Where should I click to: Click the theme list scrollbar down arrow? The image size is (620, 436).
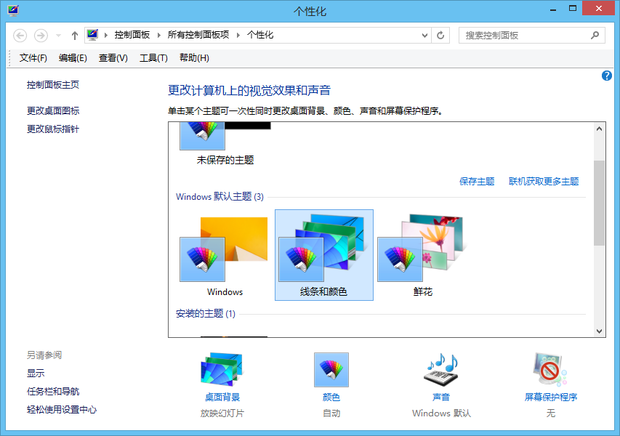(599, 330)
